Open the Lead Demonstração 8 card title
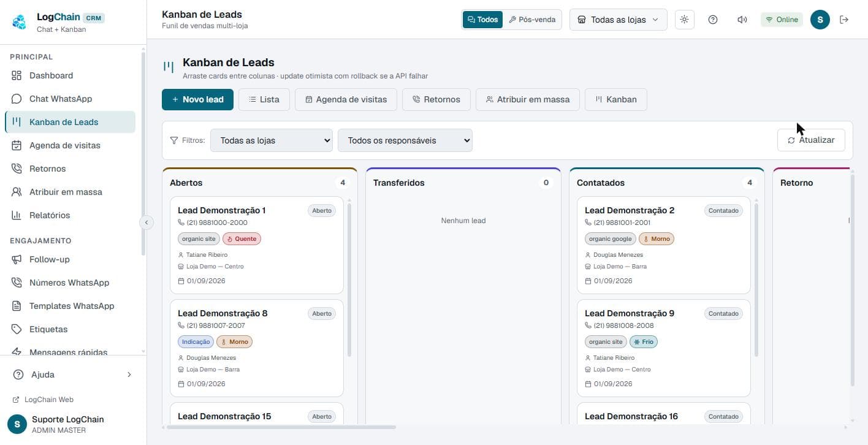868x445 pixels. pyautogui.click(x=223, y=313)
